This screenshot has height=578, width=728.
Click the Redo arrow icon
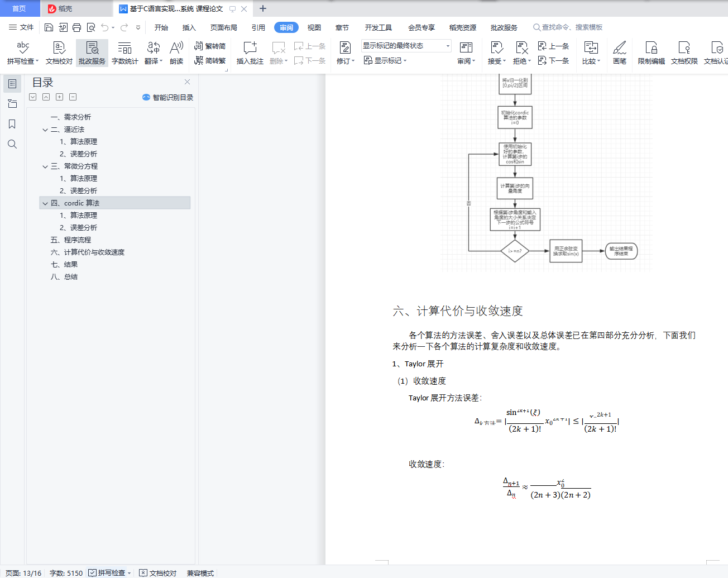[x=124, y=27]
